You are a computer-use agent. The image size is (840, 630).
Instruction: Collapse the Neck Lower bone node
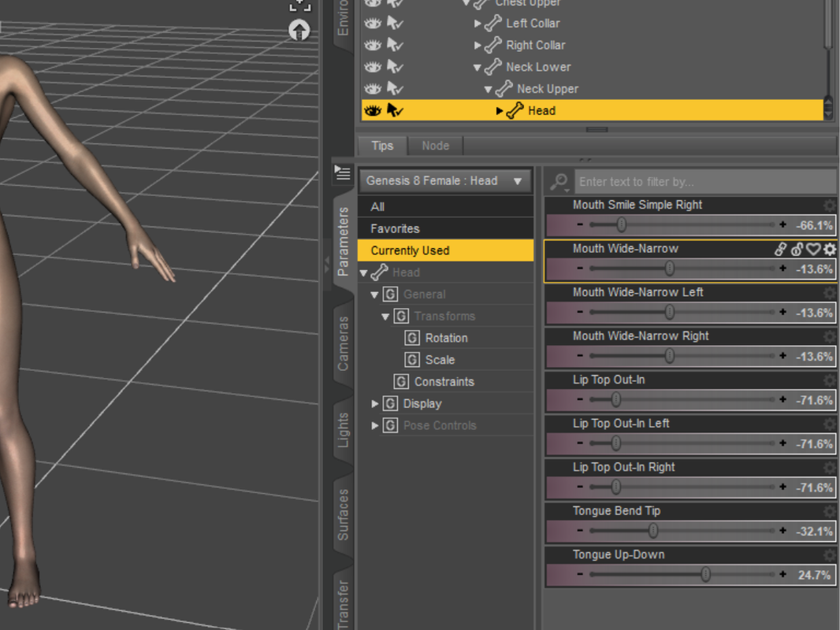(x=478, y=68)
